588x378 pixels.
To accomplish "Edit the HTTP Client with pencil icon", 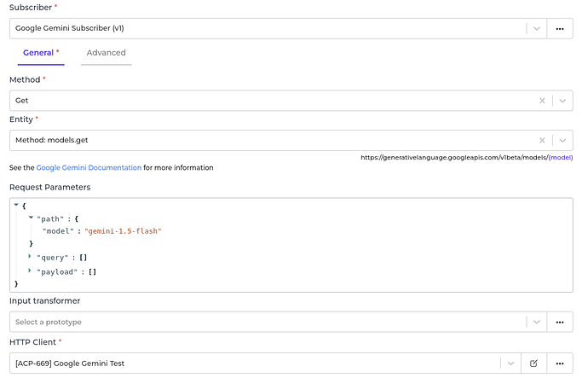I will coord(533,363).
